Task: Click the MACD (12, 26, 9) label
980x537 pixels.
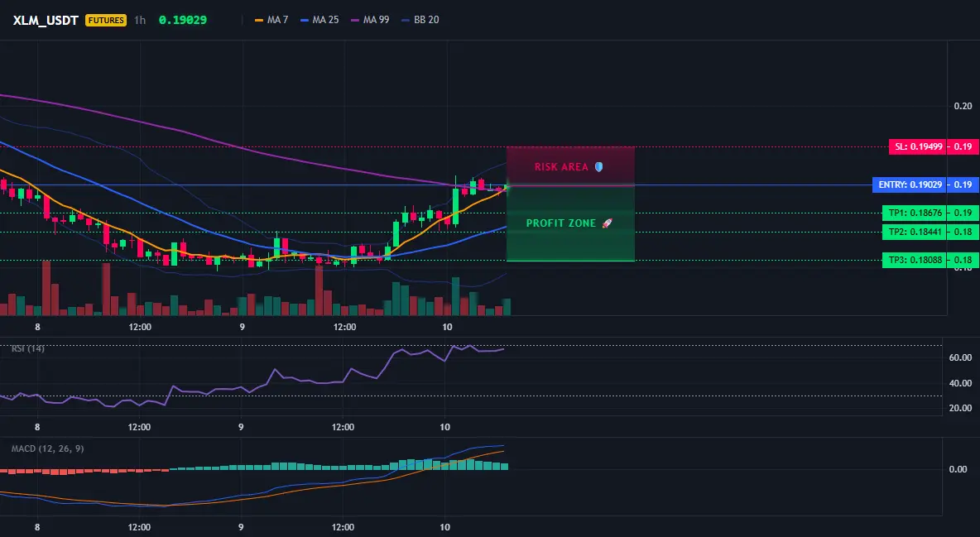Action: [47, 448]
